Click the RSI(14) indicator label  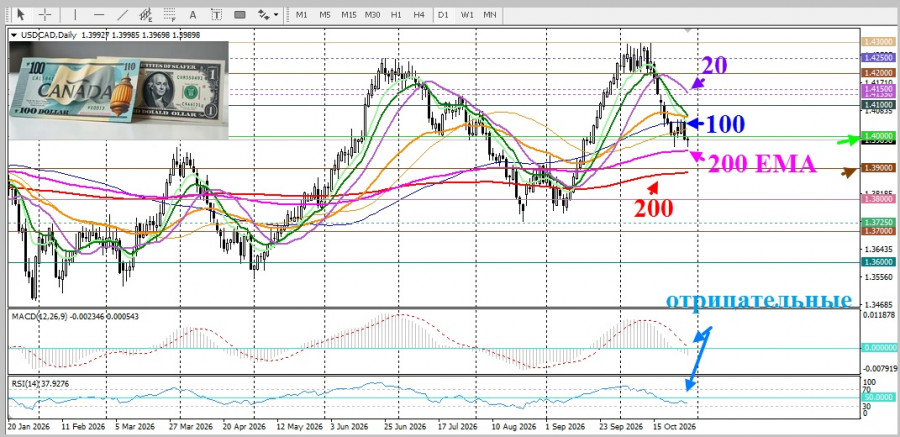click(24, 382)
